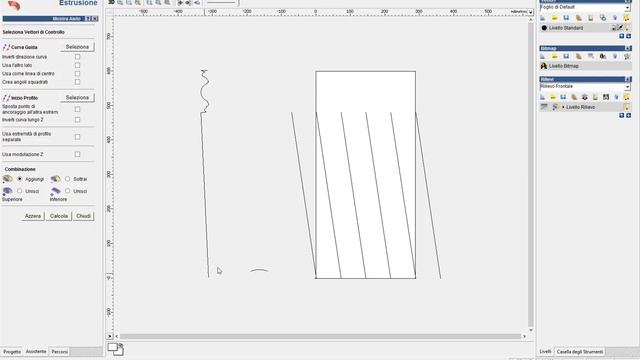This screenshot has width=640, height=360.
Task: Open the Casella degli Strumenti tab
Action: click(580, 351)
